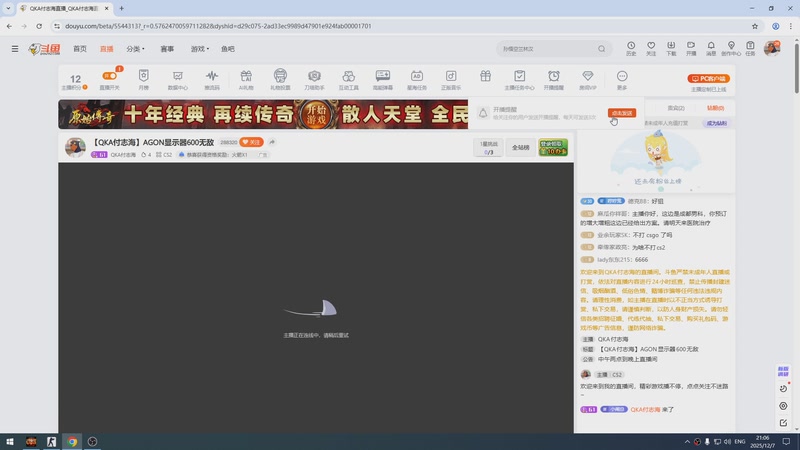Image resolution: width=800 pixels, height=450 pixels.
Task: Open the AI礼物 tool
Action: click(x=246, y=80)
